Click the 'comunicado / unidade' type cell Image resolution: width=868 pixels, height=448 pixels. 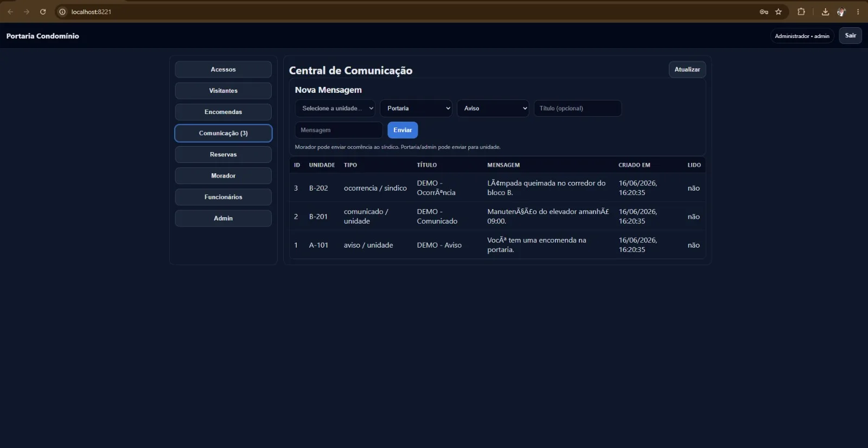366,216
